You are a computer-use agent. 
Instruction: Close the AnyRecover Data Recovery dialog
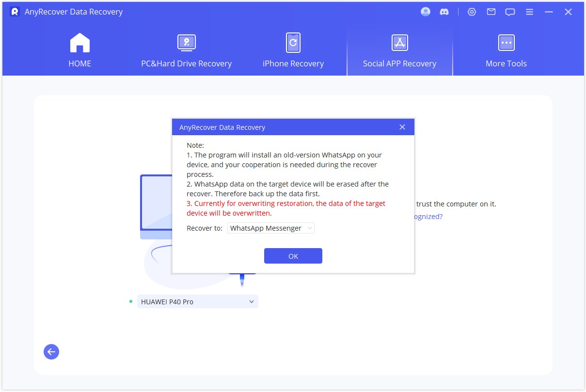tap(402, 127)
